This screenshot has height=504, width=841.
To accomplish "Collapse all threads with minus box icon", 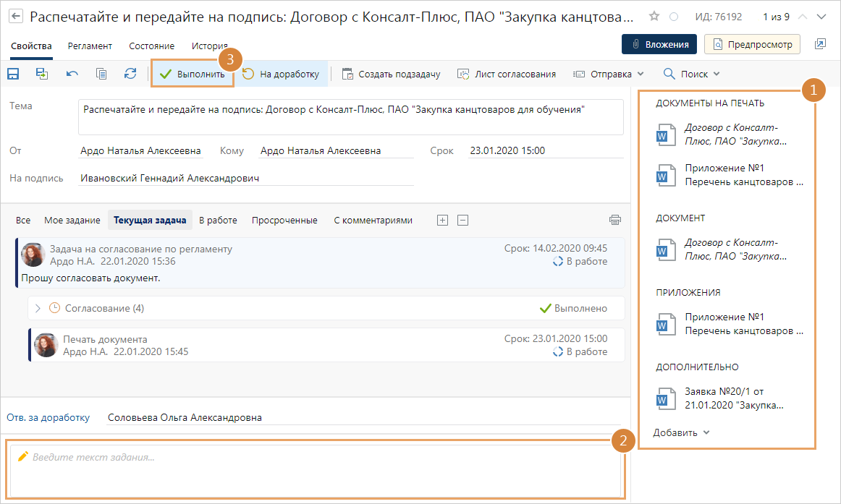I will pos(463,220).
